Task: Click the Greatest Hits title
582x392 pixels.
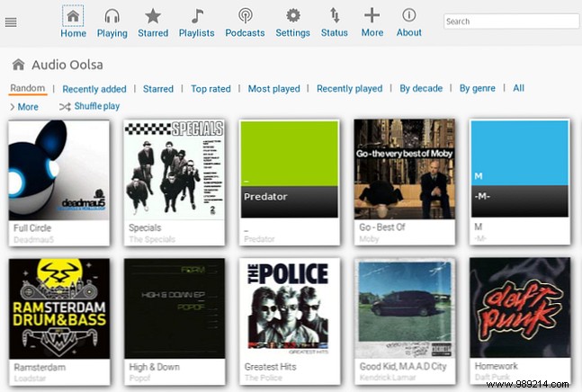Action: point(270,367)
